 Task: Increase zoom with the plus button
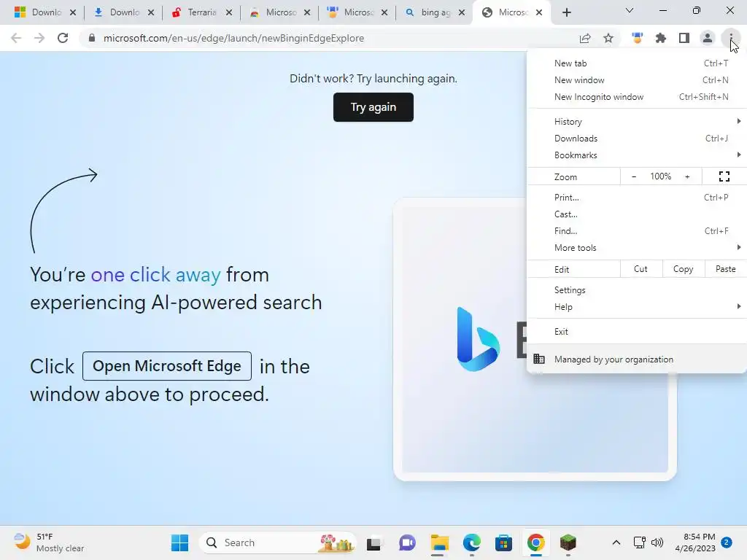(687, 176)
